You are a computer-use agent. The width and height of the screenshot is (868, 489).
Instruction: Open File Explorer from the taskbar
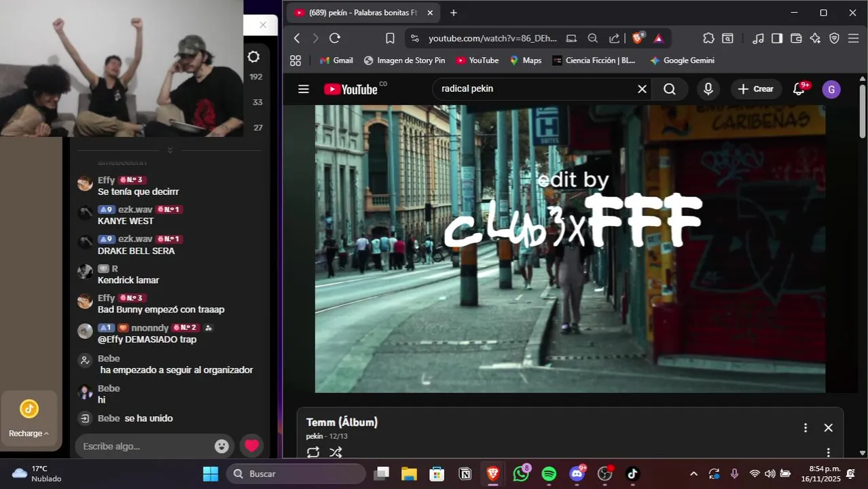click(409, 473)
